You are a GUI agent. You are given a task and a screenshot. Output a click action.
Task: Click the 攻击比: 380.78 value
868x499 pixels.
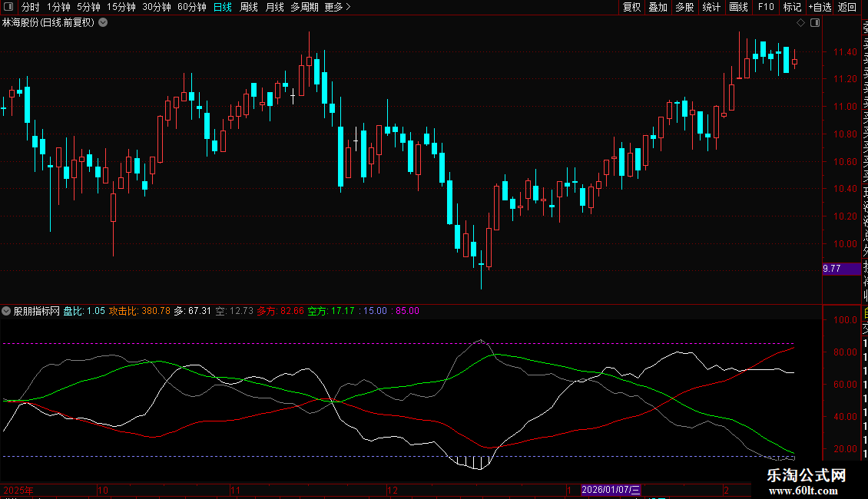140,311
